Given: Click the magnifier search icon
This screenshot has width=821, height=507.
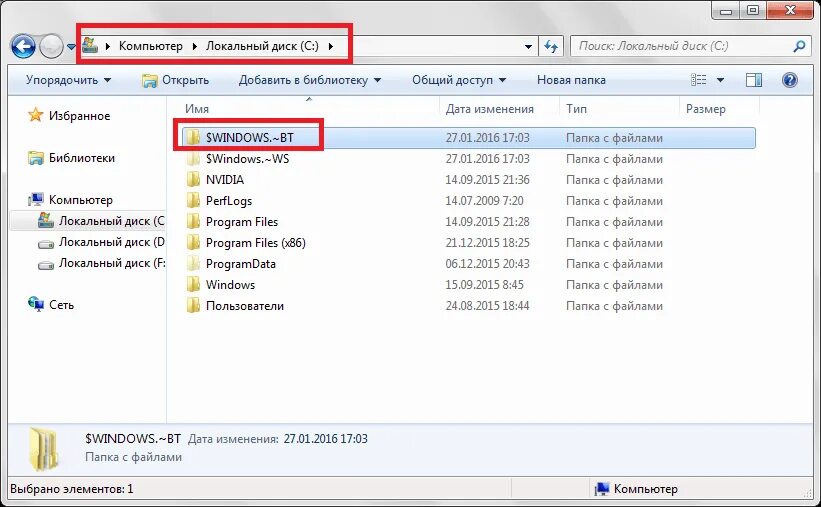Looking at the screenshot, I should (799, 46).
